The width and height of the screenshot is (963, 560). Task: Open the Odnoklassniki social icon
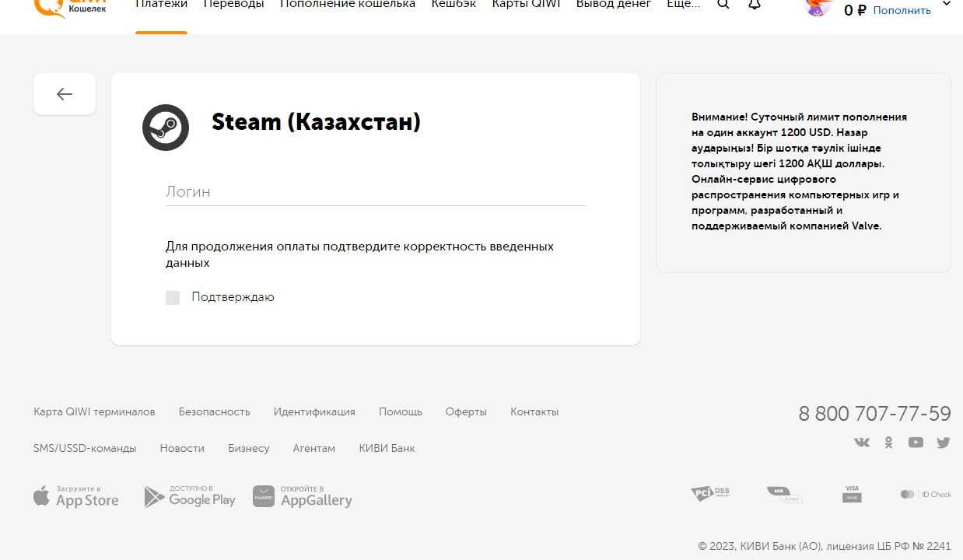coord(888,443)
